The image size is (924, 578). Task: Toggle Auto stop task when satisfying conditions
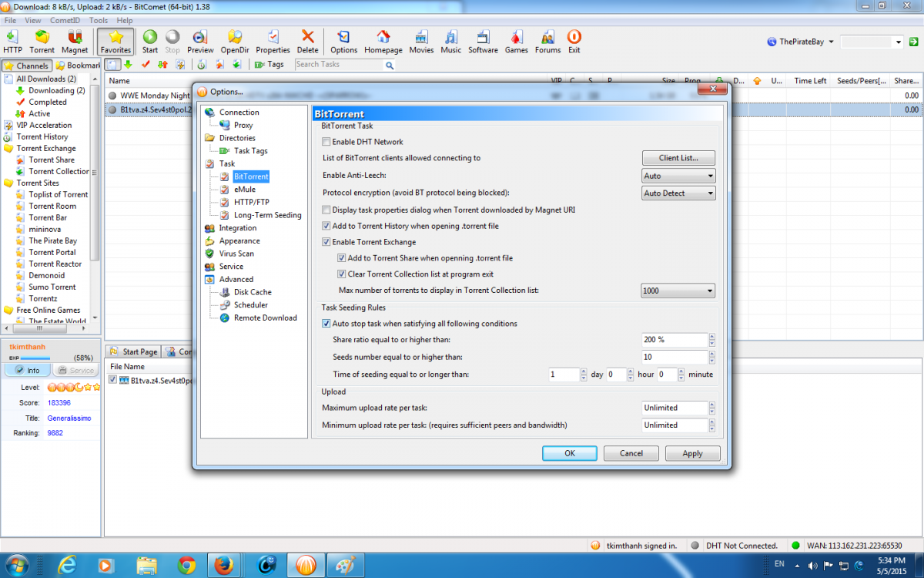[326, 324]
